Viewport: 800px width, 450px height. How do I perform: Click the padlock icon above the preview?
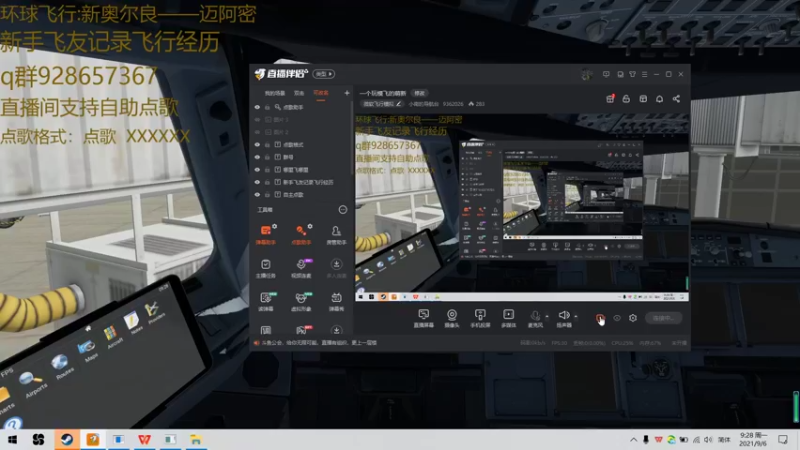click(626, 98)
